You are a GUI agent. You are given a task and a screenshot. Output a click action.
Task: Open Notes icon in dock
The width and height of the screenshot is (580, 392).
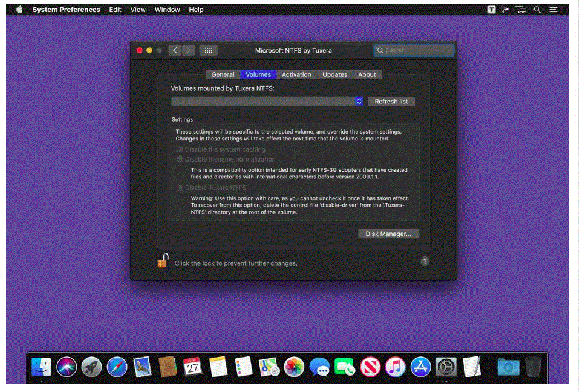(218, 367)
